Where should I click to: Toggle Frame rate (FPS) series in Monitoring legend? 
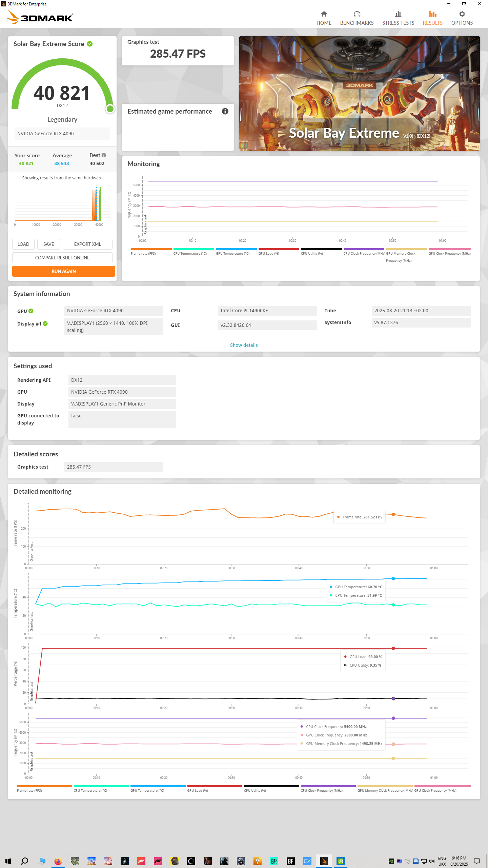(151, 252)
